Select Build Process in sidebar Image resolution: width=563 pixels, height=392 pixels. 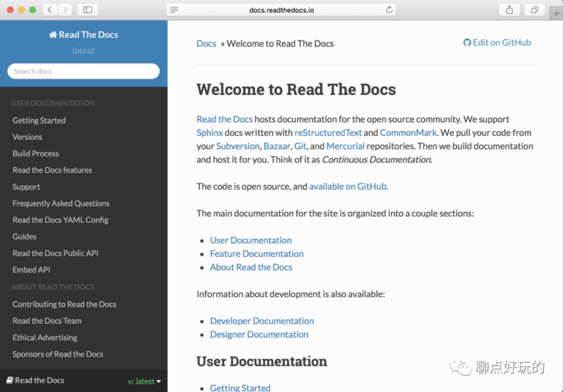pos(35,153)
